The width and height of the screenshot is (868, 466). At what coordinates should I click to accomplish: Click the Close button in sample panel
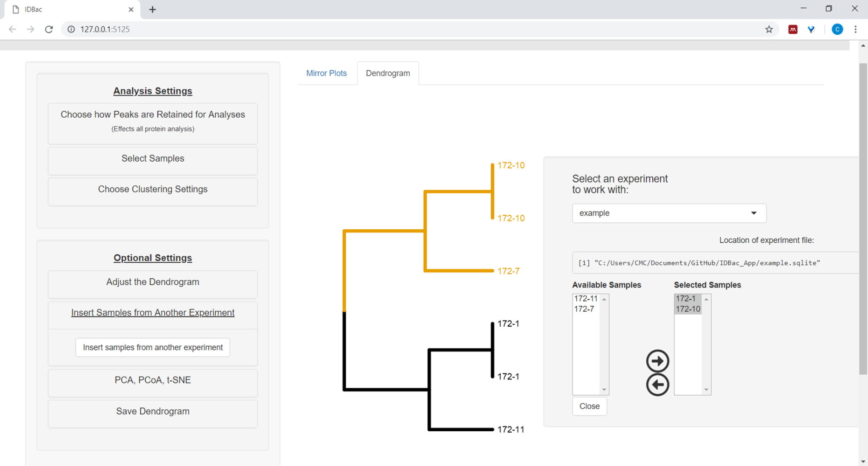(589, 406)
